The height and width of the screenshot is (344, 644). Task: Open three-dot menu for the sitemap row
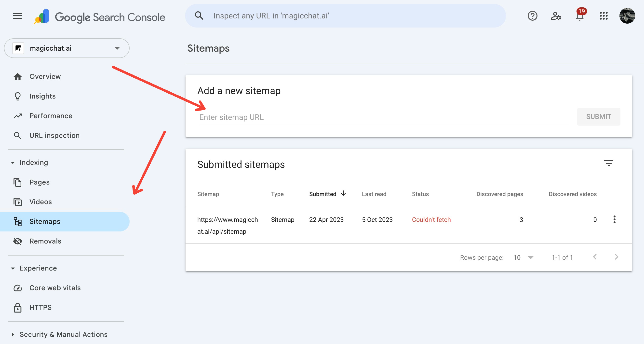coord(614,220)
